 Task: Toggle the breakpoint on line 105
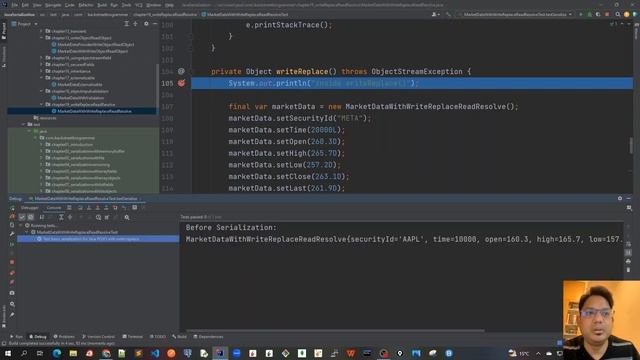point(181,83)
